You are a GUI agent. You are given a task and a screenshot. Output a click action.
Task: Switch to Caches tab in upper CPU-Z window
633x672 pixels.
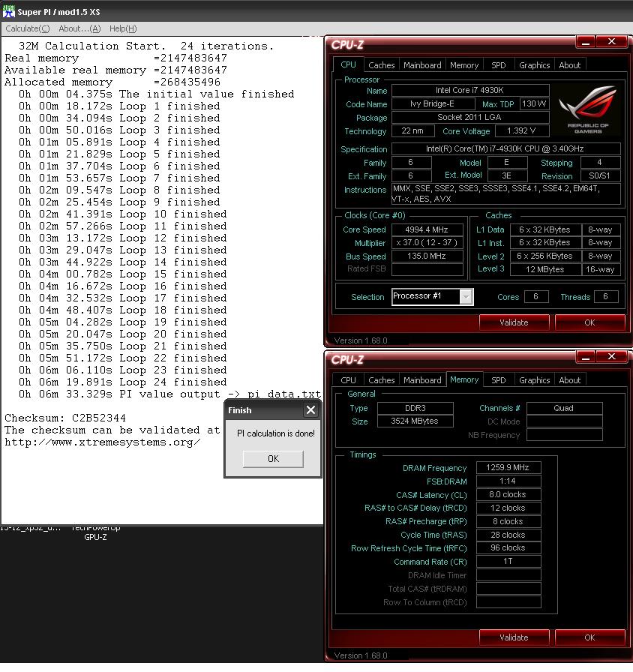click(x=382, y=65)
